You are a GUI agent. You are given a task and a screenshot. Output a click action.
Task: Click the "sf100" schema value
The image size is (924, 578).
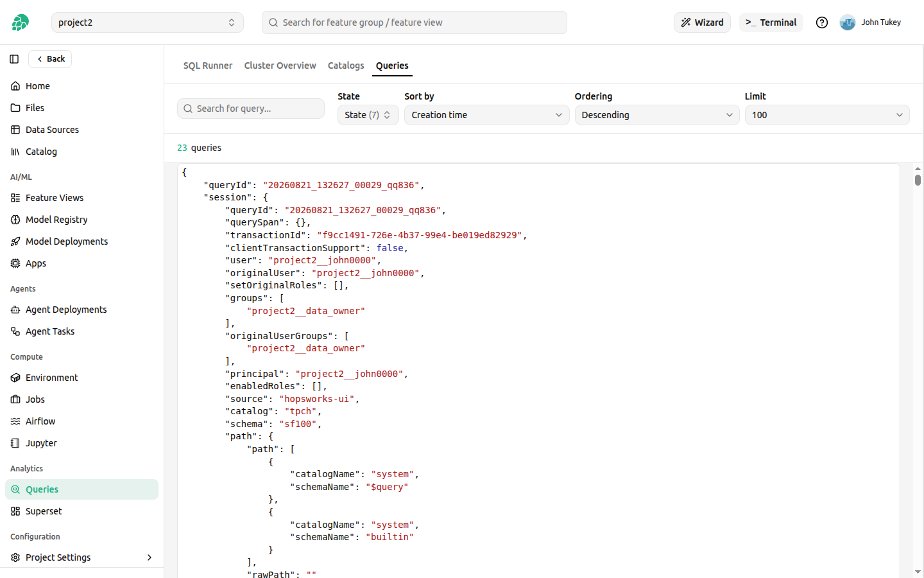point(298,424)
